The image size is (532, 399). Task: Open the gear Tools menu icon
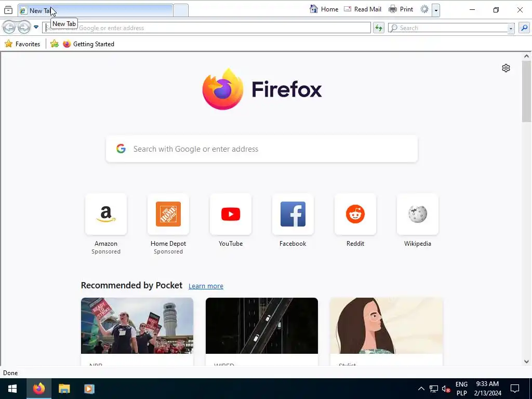[x=424, y=9]
